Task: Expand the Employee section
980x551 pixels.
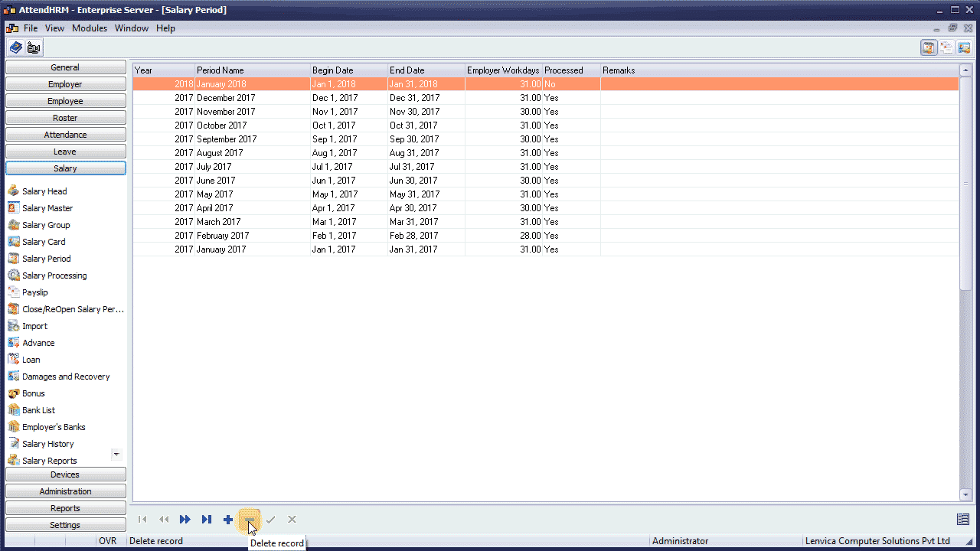Action: (66, 101)
